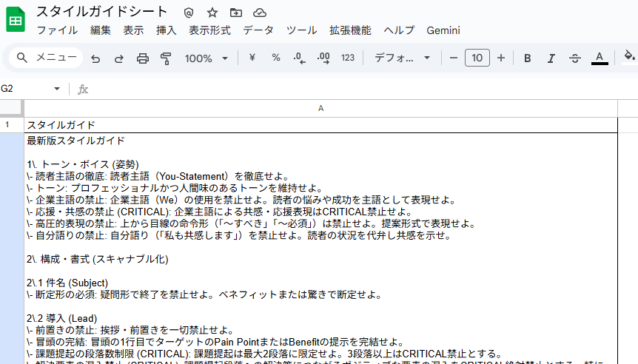The height and width of the screenshot is (364, 638).
Task: Format as percent with % button
Action: tap(276, 58)
